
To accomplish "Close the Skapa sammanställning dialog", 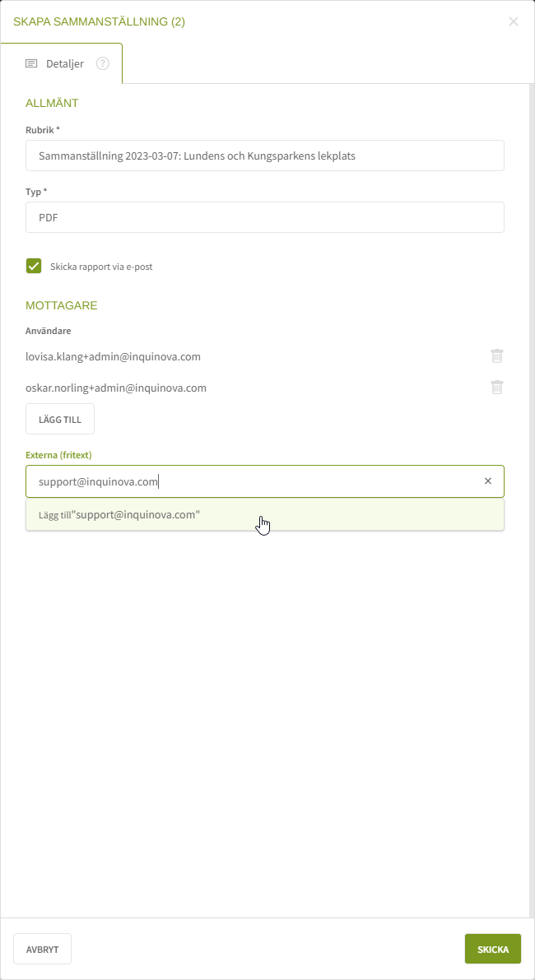I will [x=514, y=21].
